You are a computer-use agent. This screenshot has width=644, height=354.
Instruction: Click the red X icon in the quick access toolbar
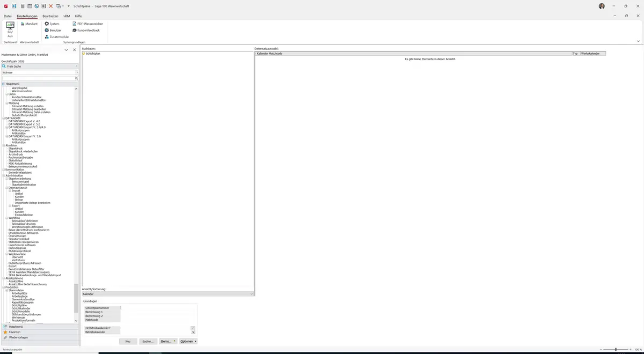51,6
